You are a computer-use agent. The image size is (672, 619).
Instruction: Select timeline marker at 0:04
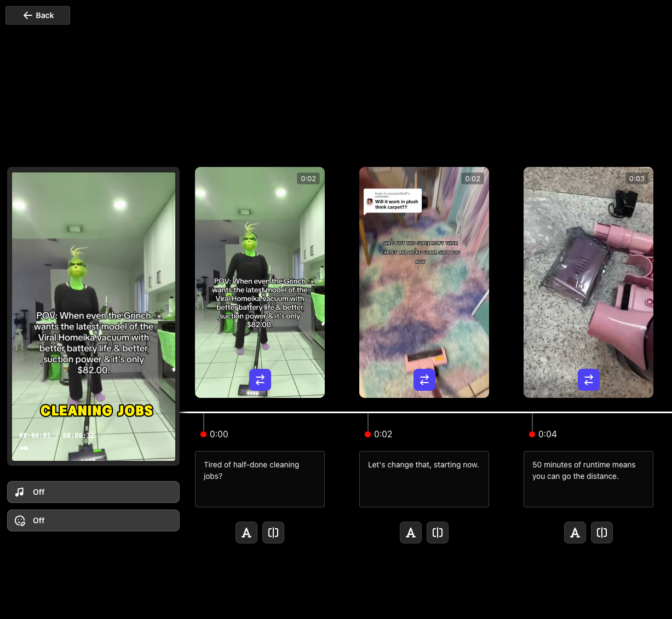tap(532, 434)
